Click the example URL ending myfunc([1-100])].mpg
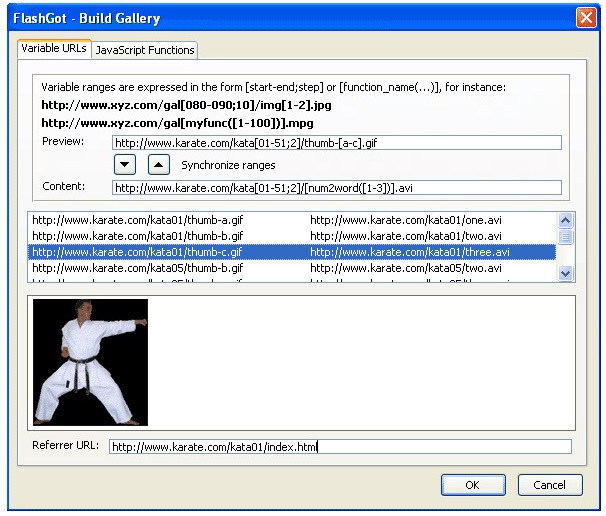 pyautogui.click(x=177, y=123)
